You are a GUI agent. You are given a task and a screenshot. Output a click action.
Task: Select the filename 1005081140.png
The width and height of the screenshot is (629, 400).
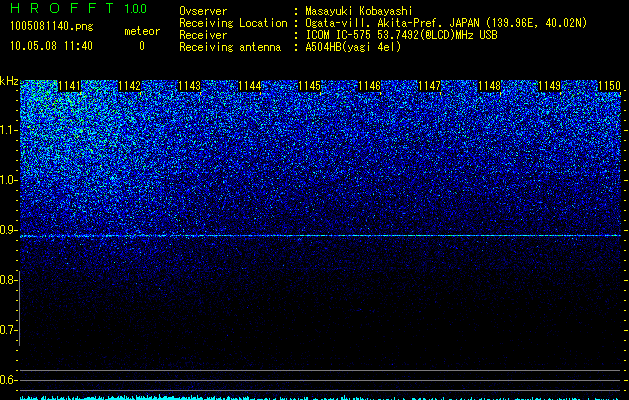coord(51,26)
